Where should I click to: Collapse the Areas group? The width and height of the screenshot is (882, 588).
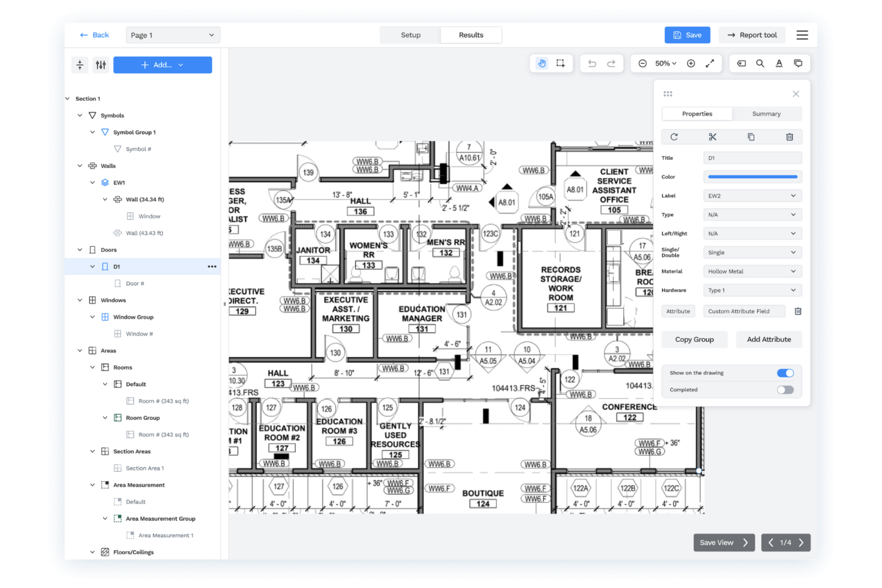80,350
